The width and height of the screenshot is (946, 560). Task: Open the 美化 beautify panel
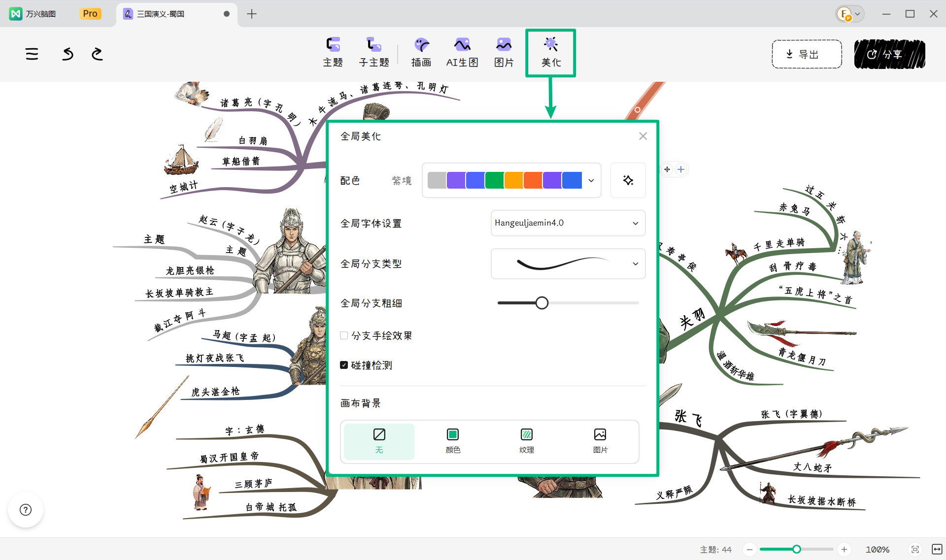pos(551,52)
